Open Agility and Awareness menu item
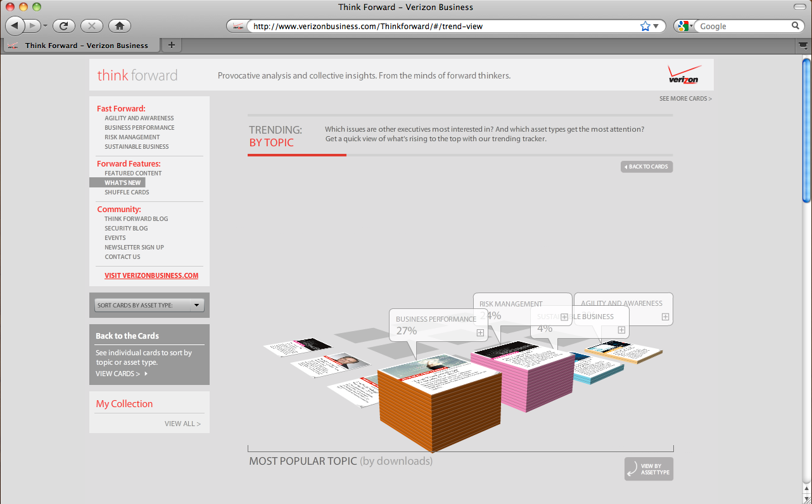 (139, 118)
